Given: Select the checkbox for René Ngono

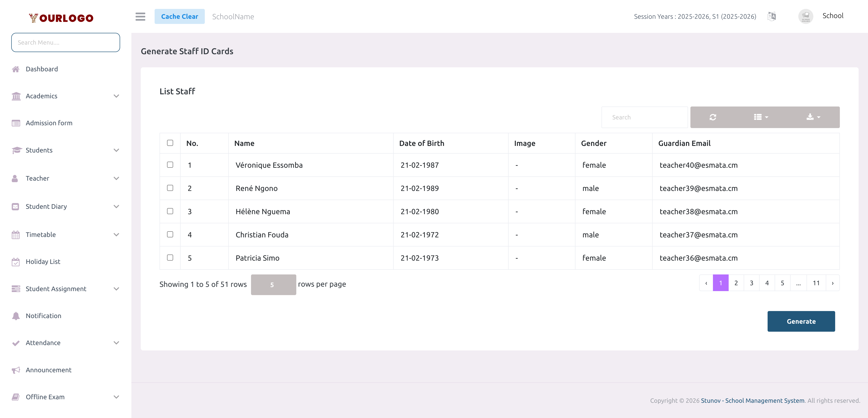Looking at the screenshot, I should coord(170,188).
